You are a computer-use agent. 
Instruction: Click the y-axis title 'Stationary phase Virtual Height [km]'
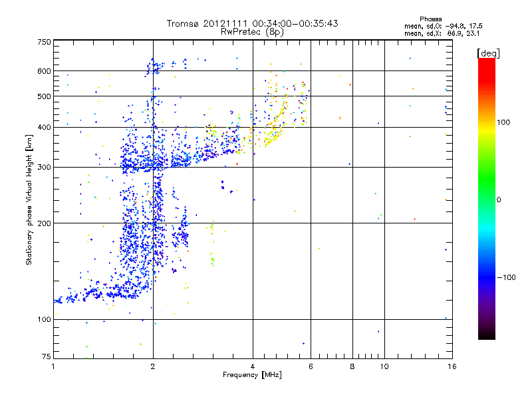tap(29, 199)
